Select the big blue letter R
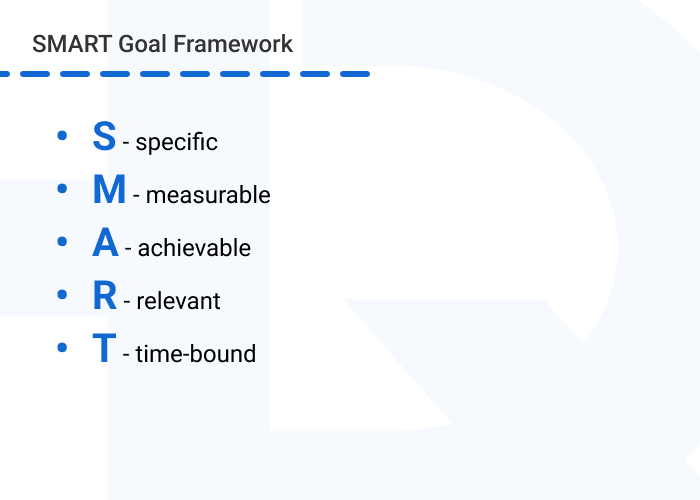The width and height of the screenshot is (700, 500). click(105, 296)
